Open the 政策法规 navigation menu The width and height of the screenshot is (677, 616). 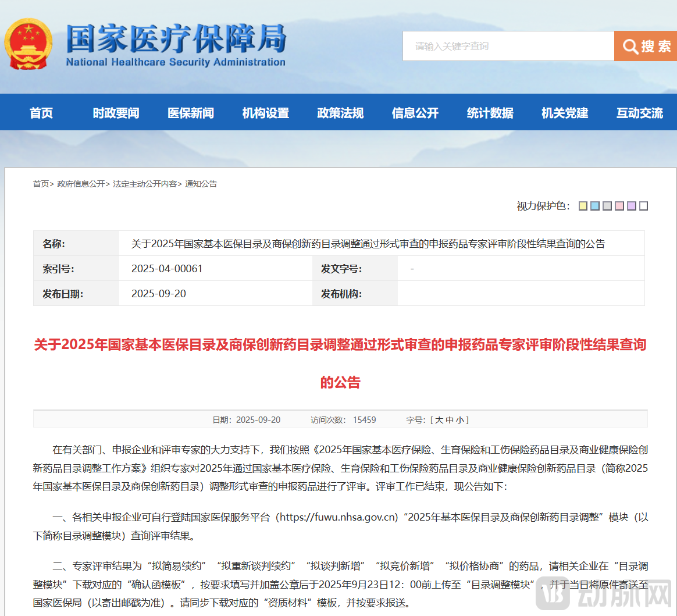(x=340, y=113)
